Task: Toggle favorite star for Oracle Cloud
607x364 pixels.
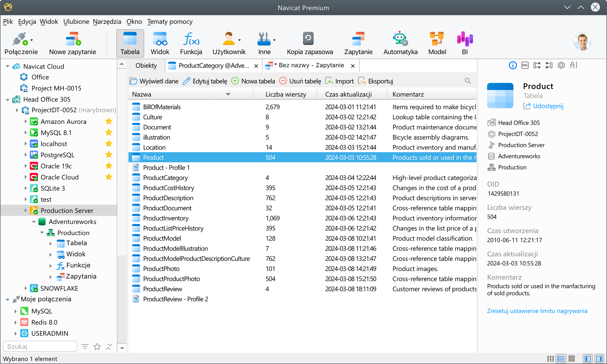Action: click(x=109, y=177)
